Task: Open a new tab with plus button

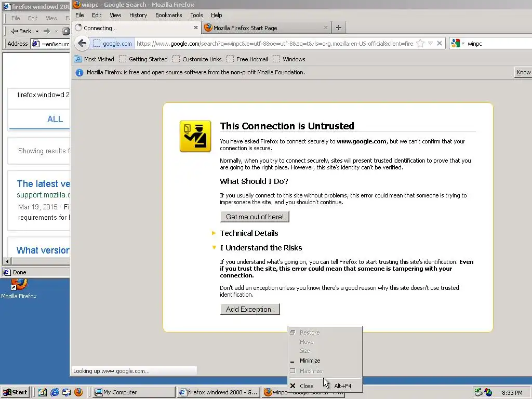Action: pos(339,28)
